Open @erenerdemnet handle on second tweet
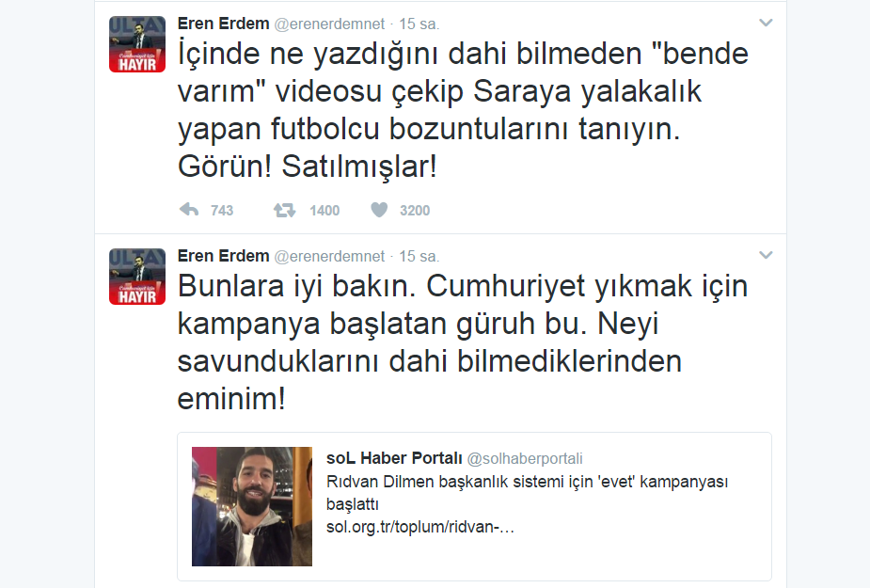The height and width of the screenshot is (588, 870). tap(329, 256)
